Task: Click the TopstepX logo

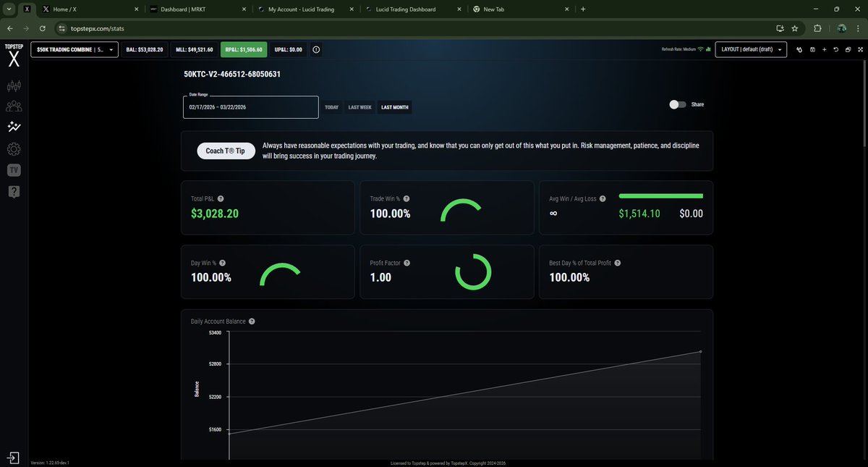Action: tap(14, 56)
